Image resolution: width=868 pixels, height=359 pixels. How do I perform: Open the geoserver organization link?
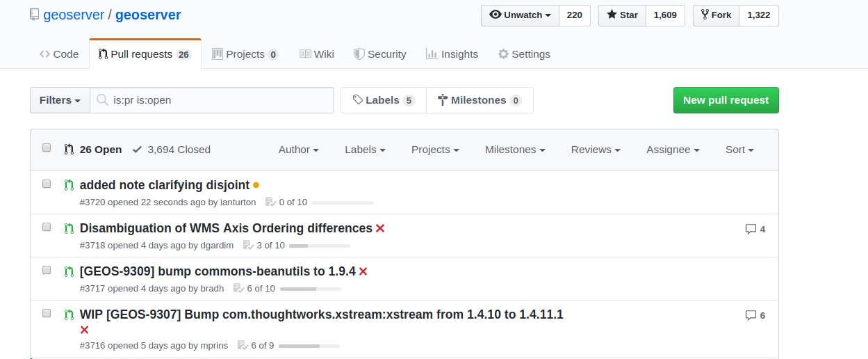click(x=74, y=15)
